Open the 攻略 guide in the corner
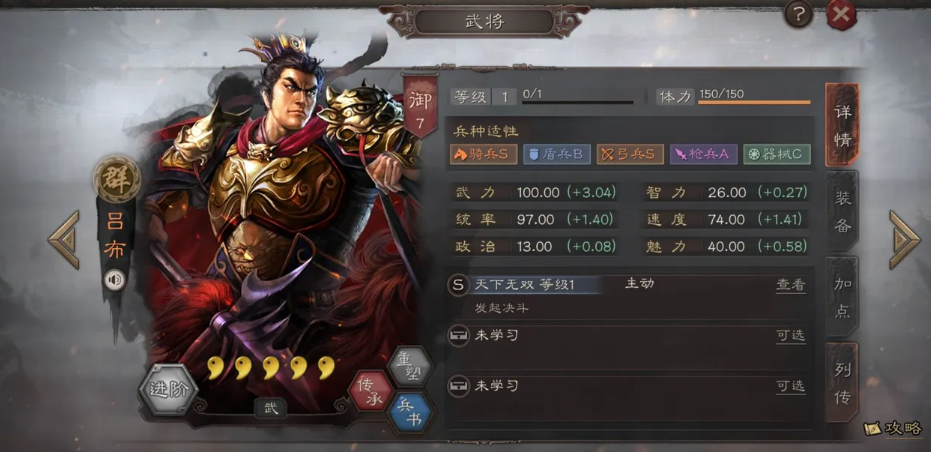 coord(893,428)
